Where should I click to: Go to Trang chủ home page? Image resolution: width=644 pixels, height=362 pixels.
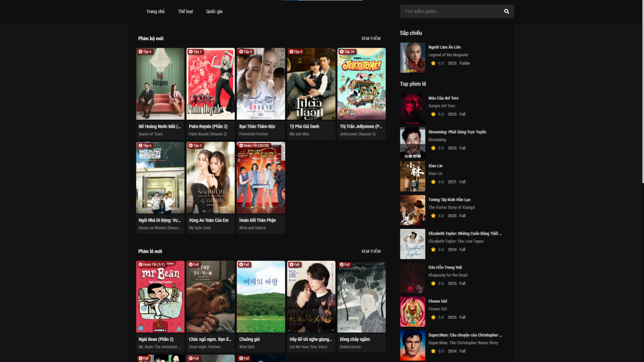155,12
